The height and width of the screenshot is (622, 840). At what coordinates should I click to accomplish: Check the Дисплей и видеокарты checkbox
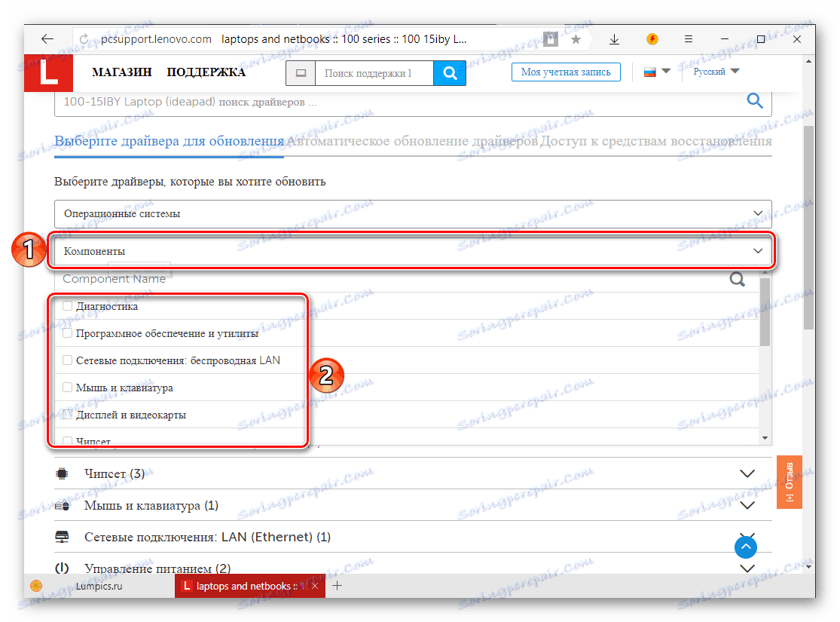tap(68, 415)
